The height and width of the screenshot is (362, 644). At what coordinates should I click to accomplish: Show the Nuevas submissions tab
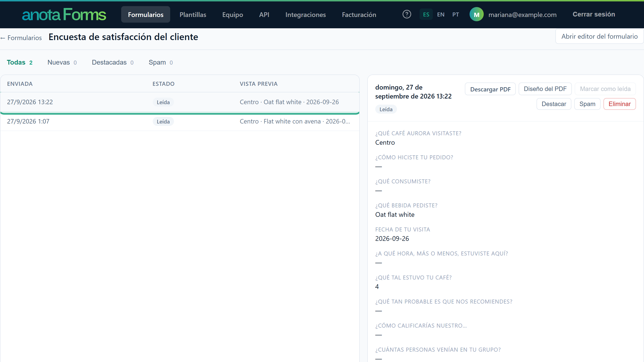pos(62,62)
